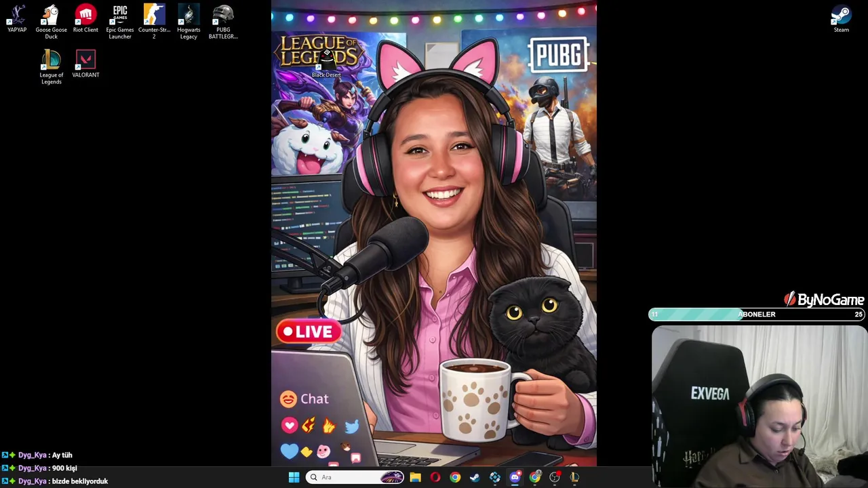Viewport: 868px width, 488px height.
Task: Switch to OBS Studio in the taskbar
Action: click(555, 477)
